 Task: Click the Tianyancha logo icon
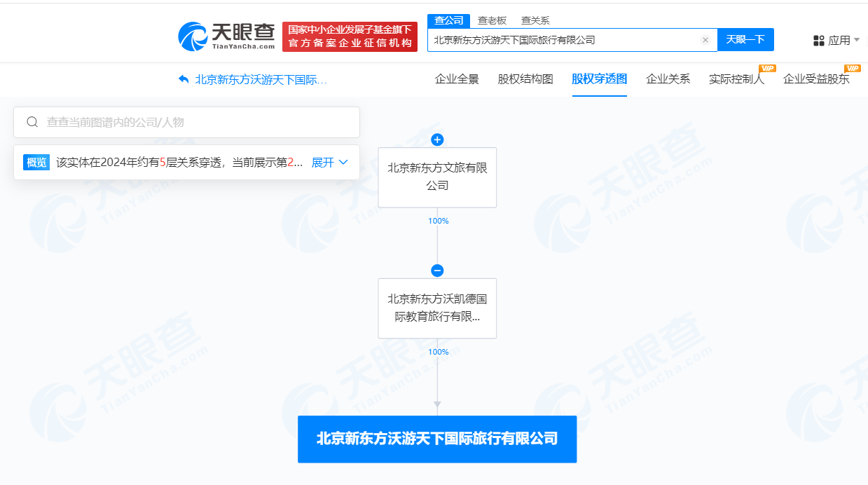click(190, 36)
